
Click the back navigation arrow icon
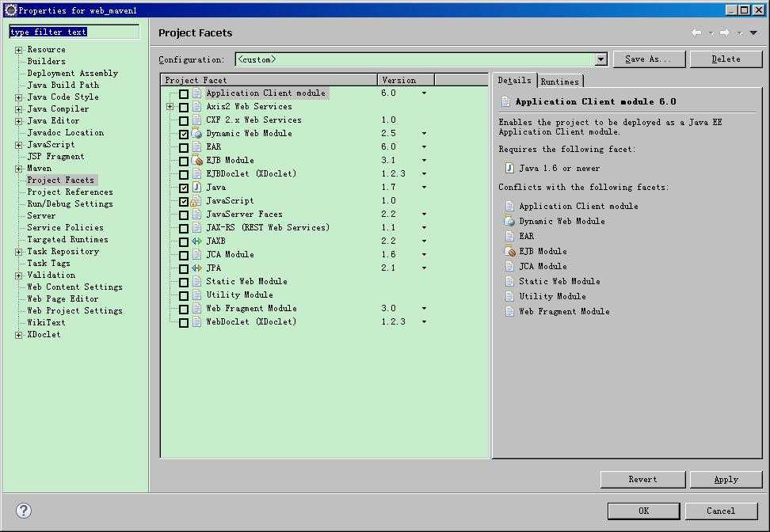point(696,32)
